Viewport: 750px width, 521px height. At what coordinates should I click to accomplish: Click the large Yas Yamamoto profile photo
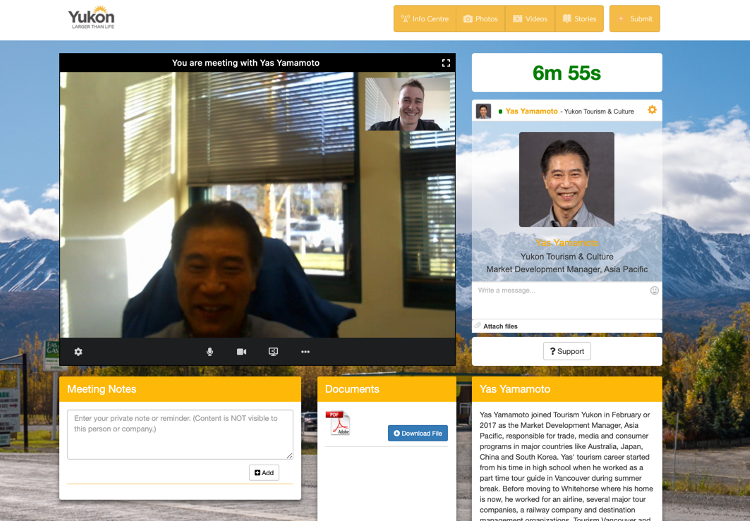pyautogui.click(x=566, y=179)
